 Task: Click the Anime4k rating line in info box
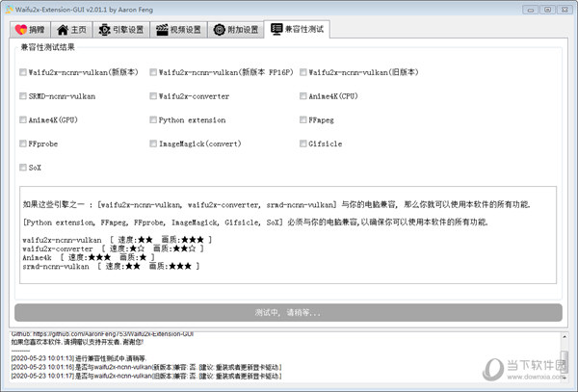89,257
